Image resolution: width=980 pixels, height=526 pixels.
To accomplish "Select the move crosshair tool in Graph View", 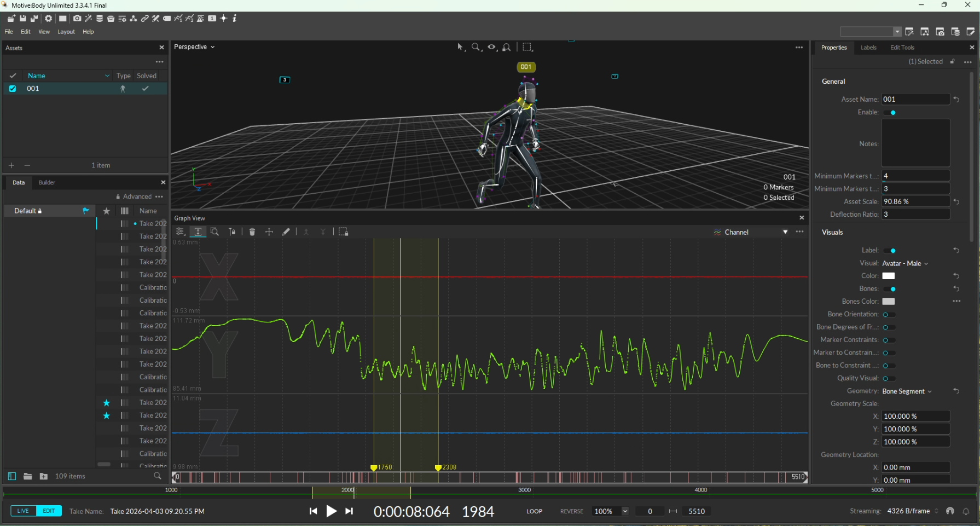I will click(x=269, y=232).
